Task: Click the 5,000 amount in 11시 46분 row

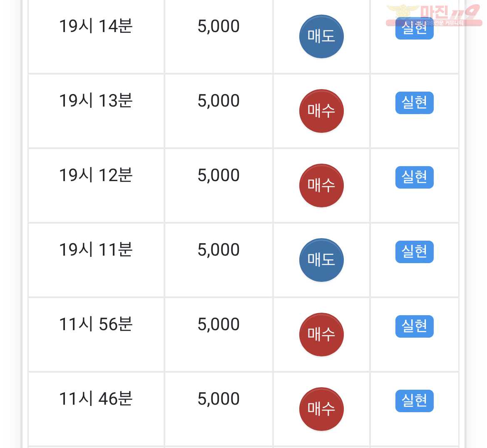Action: tap(219, 399)
